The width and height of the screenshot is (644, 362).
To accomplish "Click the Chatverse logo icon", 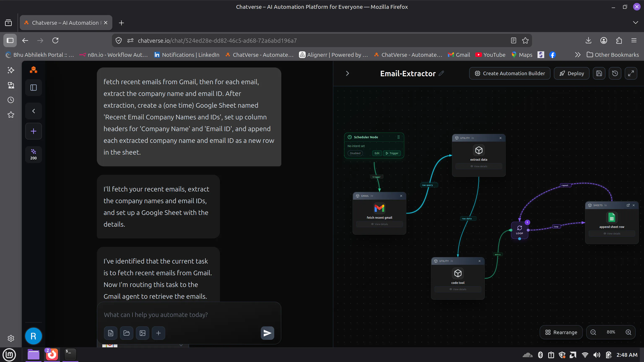I will click(x=34, y=70).
